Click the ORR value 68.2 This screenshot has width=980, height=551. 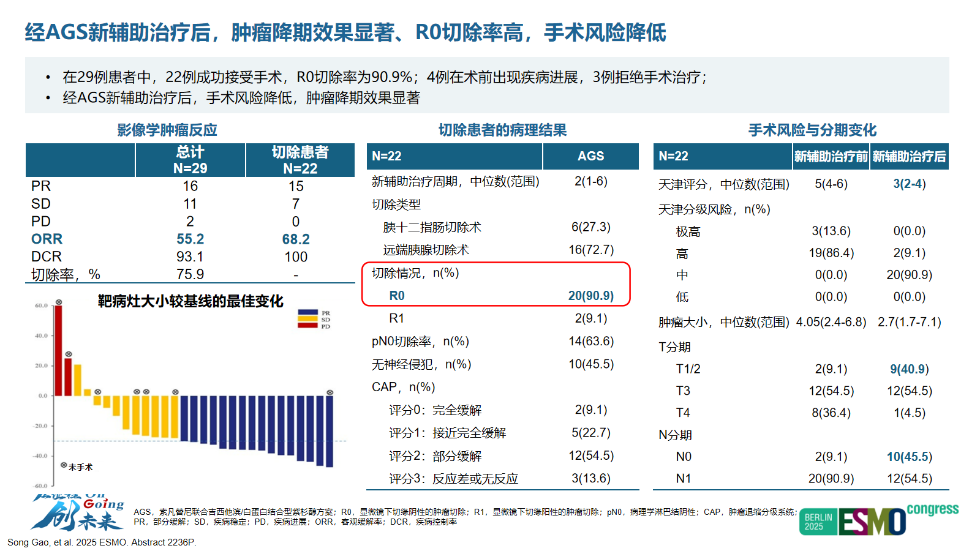pos(296,239)
